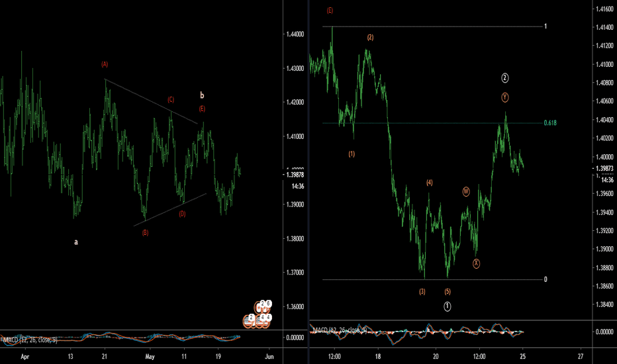Screen dimensions: 617x364
Task: Select the circled orange W wave label
Action: click(x=466, y=192)
